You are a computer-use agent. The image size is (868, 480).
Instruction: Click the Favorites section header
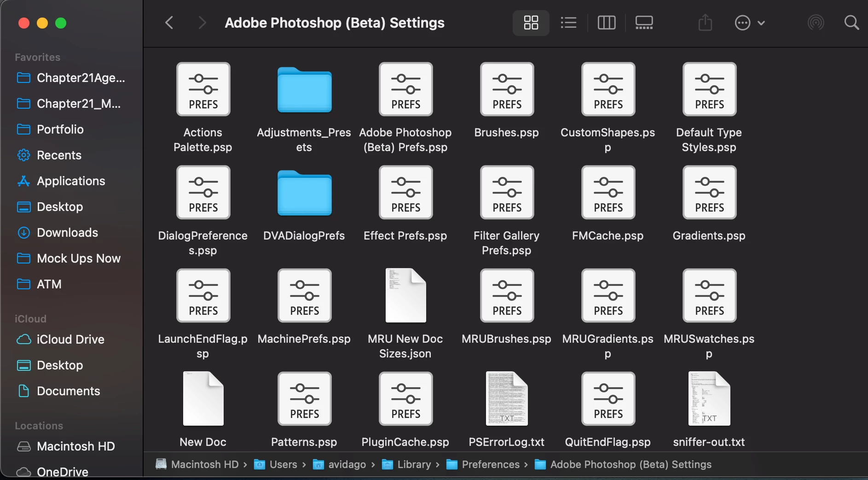pyautogui.click(x=37, y=57)
